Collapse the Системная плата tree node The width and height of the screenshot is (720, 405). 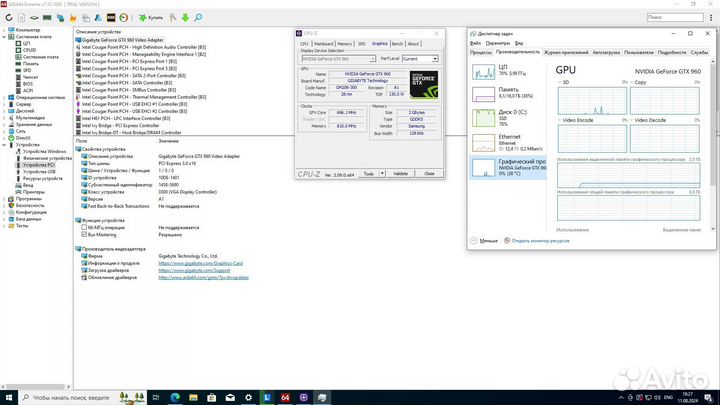coord(4,37)
